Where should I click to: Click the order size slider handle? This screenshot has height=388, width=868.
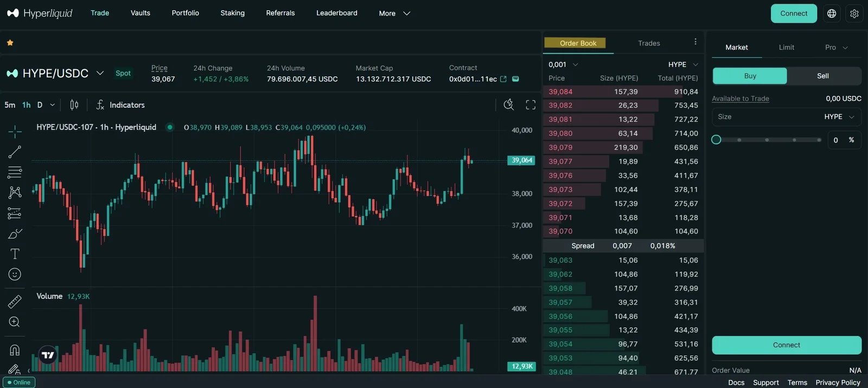pos(716,140)
